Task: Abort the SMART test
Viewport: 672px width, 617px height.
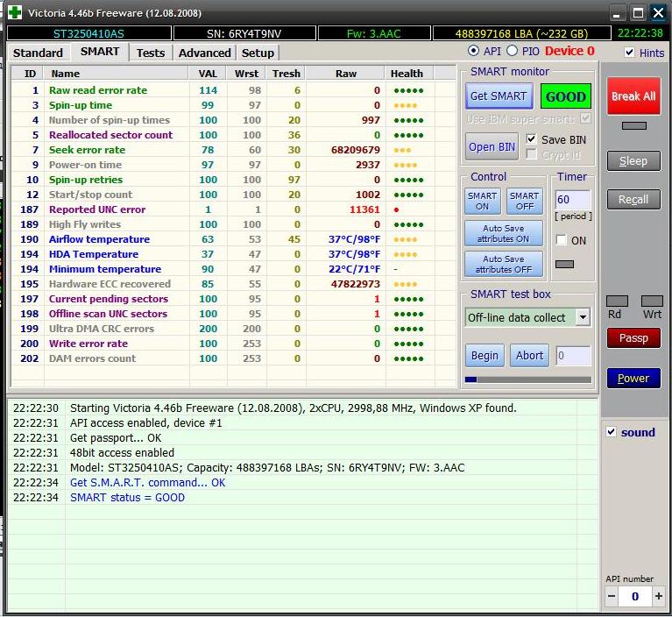Action: [x=529, y=356]
